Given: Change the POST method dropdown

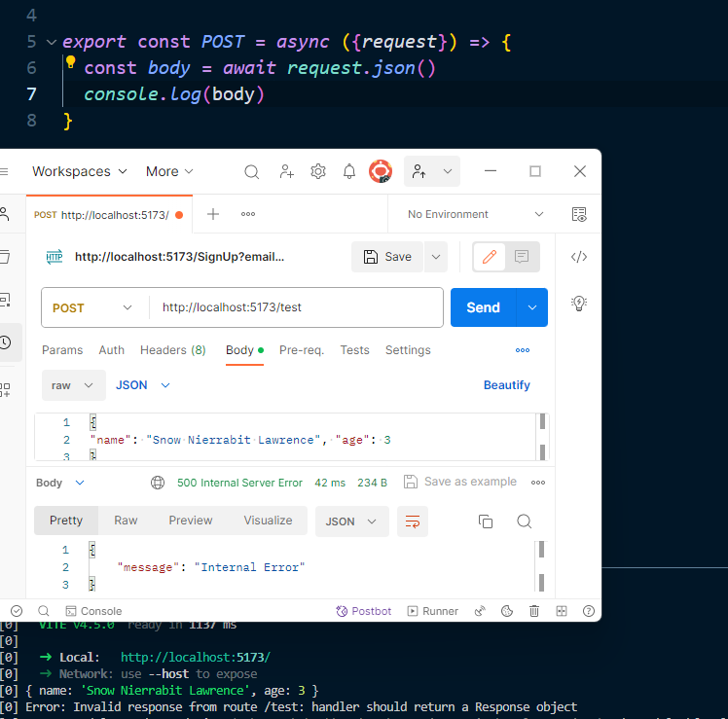Looking at the screenshot, I should point(91,307).
